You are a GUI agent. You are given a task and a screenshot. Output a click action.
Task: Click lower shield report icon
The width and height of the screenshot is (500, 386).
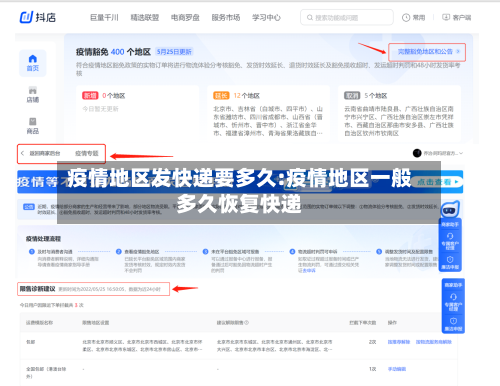(x=453, y=321)
